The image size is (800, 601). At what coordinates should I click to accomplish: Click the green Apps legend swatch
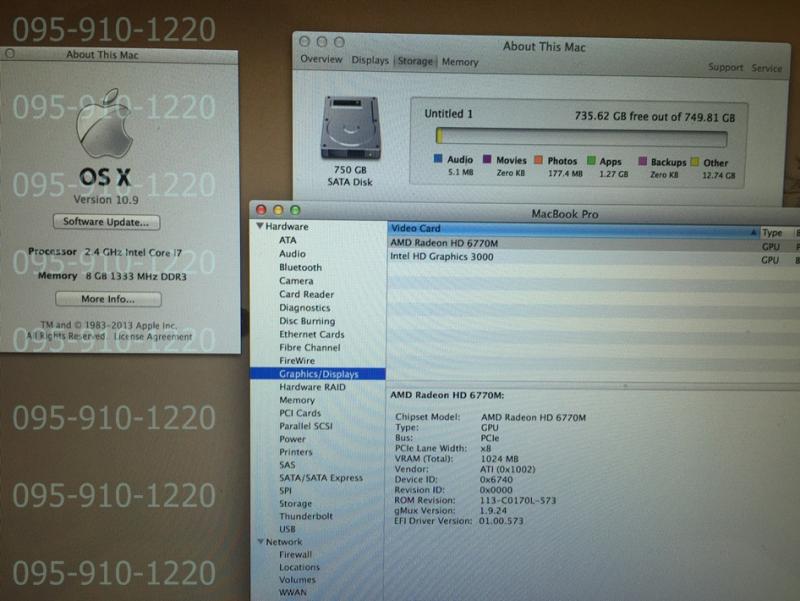click(591, 161)
